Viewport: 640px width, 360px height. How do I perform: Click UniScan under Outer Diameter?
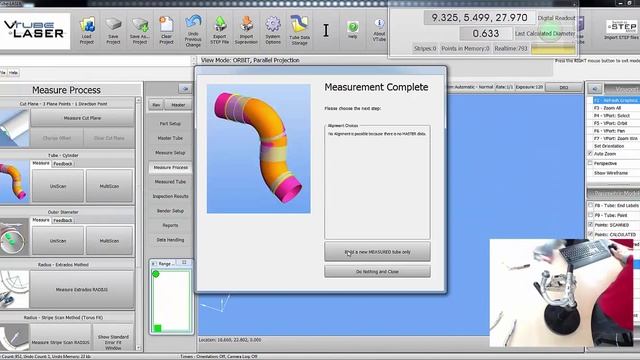pos(58,241)
